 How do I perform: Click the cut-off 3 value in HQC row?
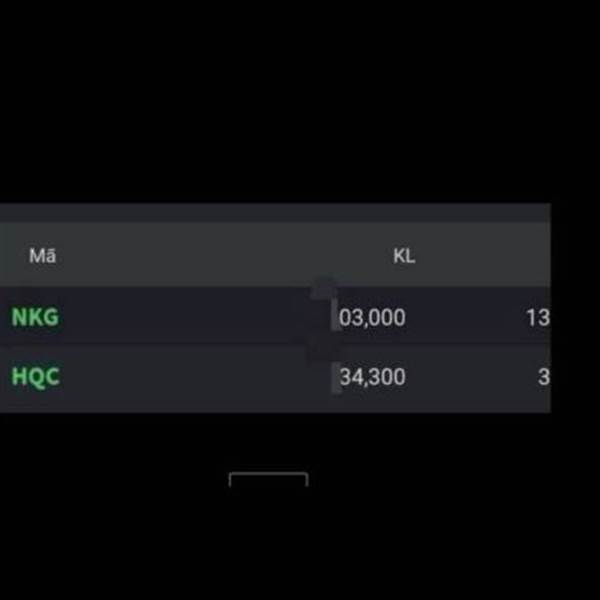(x=543, y=378)
